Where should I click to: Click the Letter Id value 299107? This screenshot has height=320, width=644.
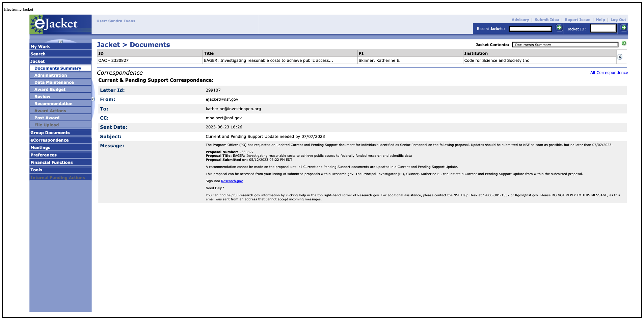[213, 90]
